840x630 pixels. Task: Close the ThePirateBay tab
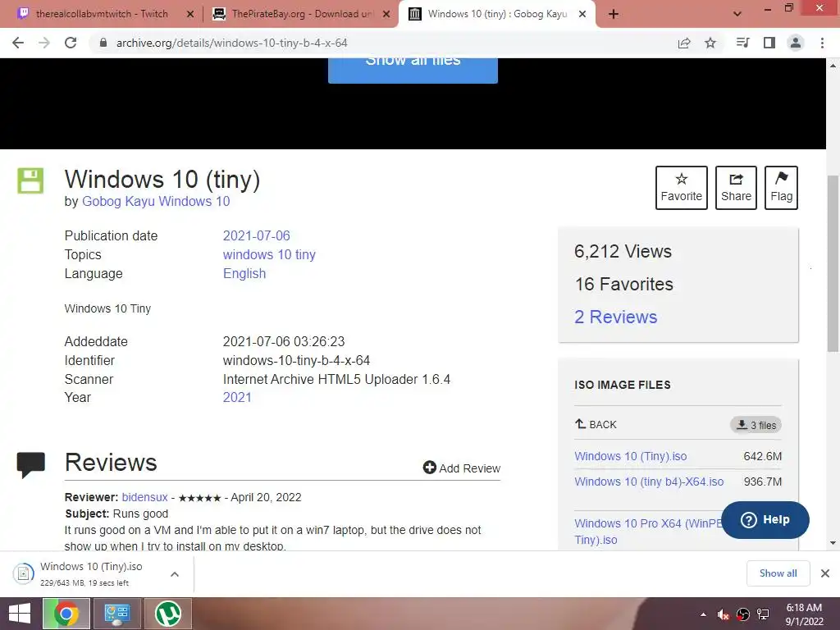[386, 14]
